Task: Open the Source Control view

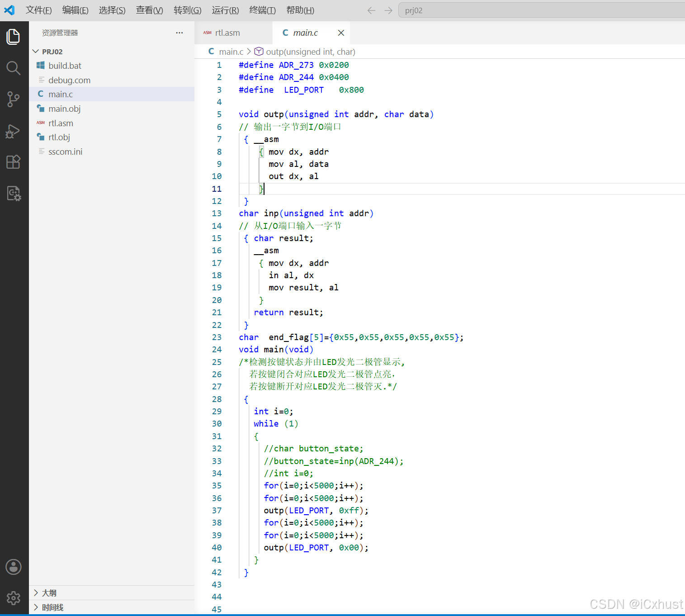Action: (14, 99)
